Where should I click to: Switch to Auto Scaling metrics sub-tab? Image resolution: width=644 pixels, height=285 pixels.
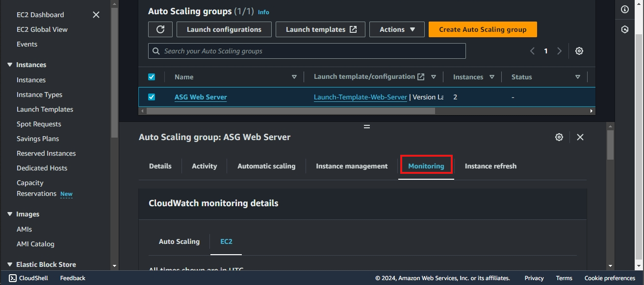coord(180,241)
